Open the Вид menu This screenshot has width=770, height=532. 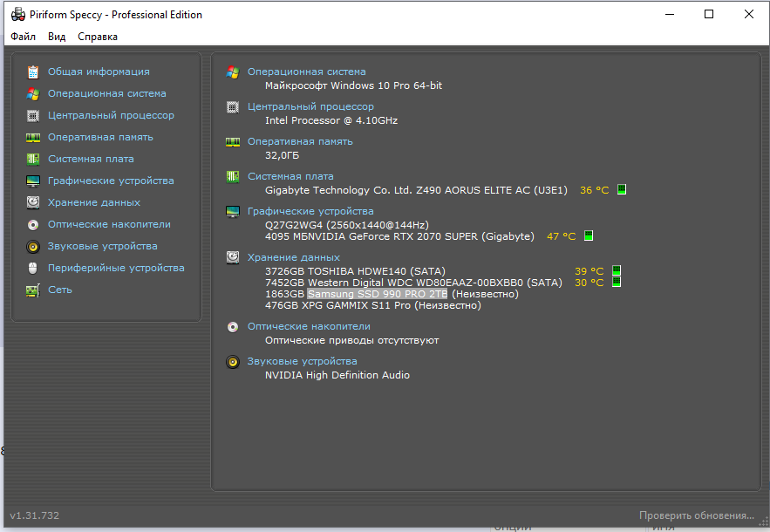tap(57, 37)
